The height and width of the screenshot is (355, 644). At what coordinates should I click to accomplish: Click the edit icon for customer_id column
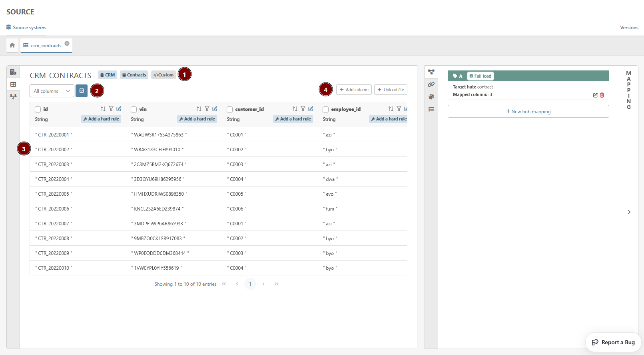click(x=311, y=109)
